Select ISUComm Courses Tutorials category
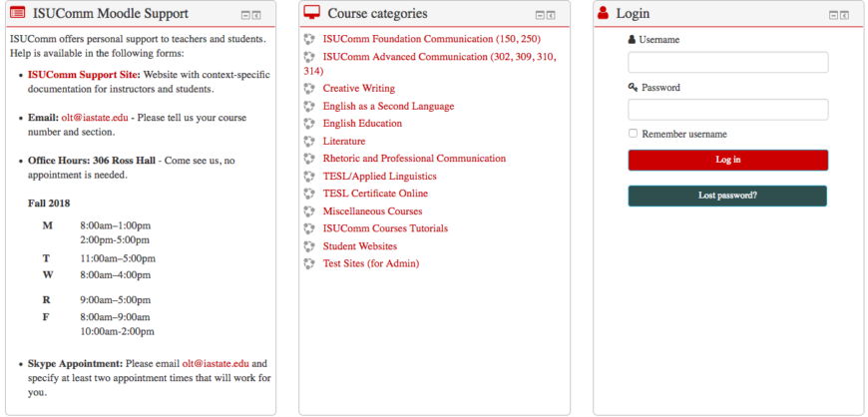Image resolution: width=868 pixels, height=417 pixels. (x=385, y=228)
